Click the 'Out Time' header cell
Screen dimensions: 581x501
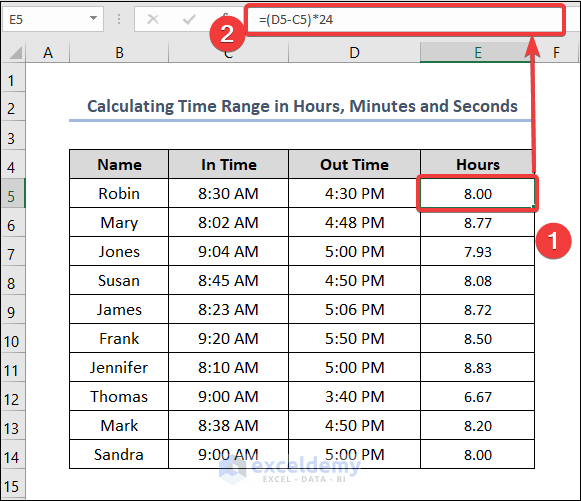pyautogui.click(x=354, y=164)
